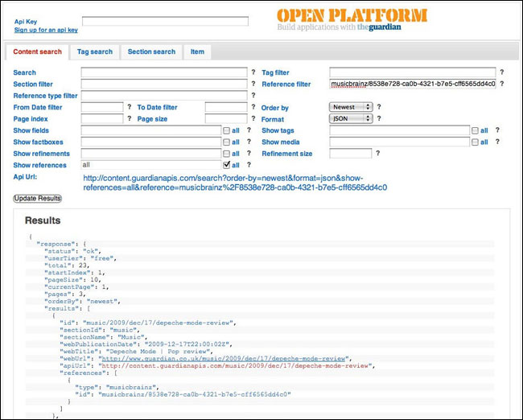Click the From Date filter field

(102, 107)
